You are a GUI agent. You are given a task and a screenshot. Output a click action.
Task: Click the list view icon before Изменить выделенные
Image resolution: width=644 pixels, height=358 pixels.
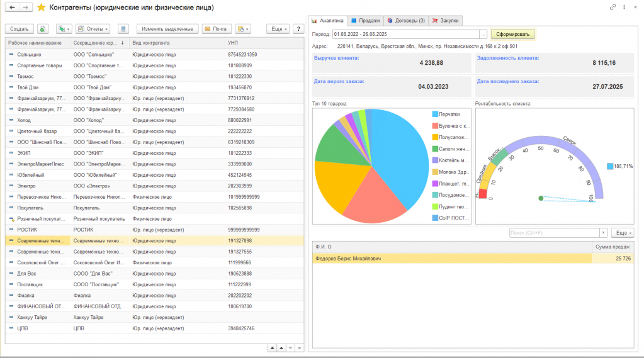123,29
